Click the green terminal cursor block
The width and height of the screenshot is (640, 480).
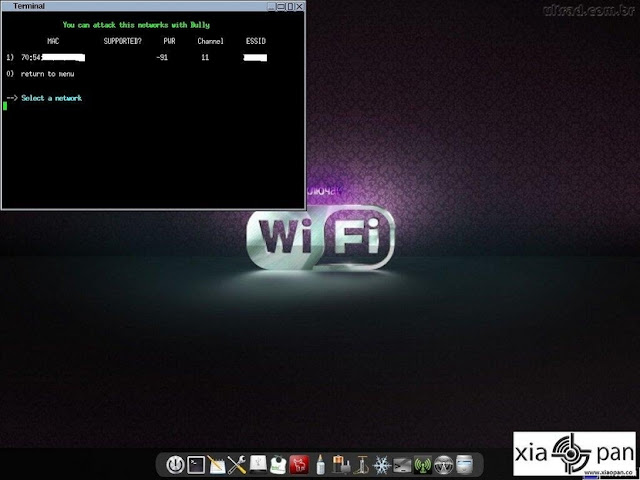point(5,106)
